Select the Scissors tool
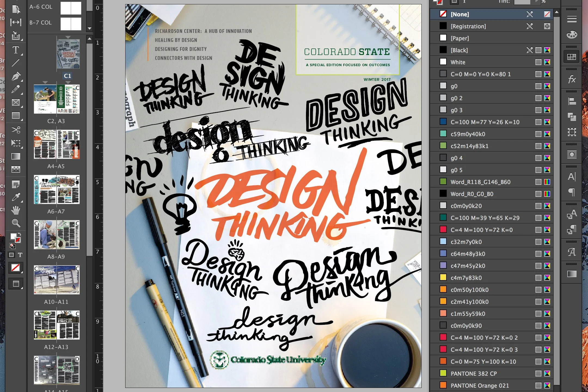Viewport: 588px width, 392px height. click(x=16, y=130)
